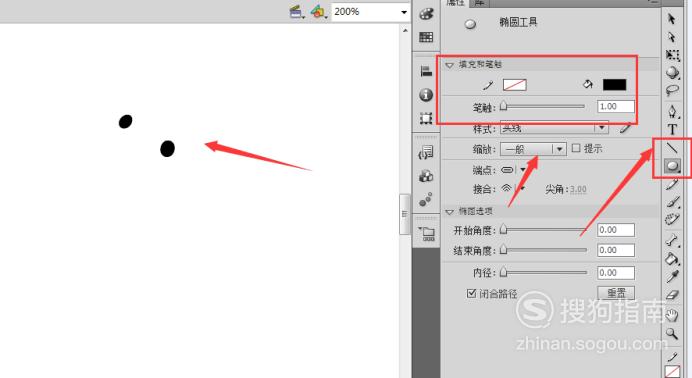The image size is (692, 378).
Task: Select the black arrow Selection tool
Action: [x=672, y=19]
